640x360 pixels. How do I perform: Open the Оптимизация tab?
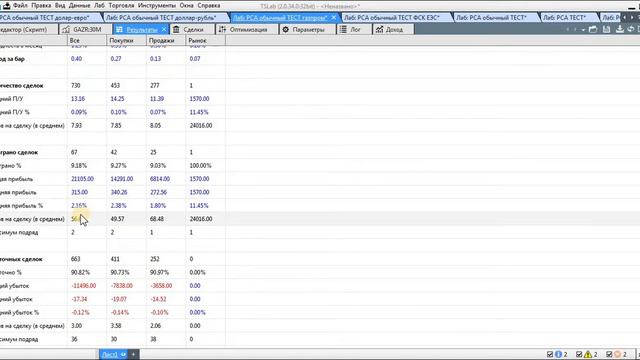[248, 29]
